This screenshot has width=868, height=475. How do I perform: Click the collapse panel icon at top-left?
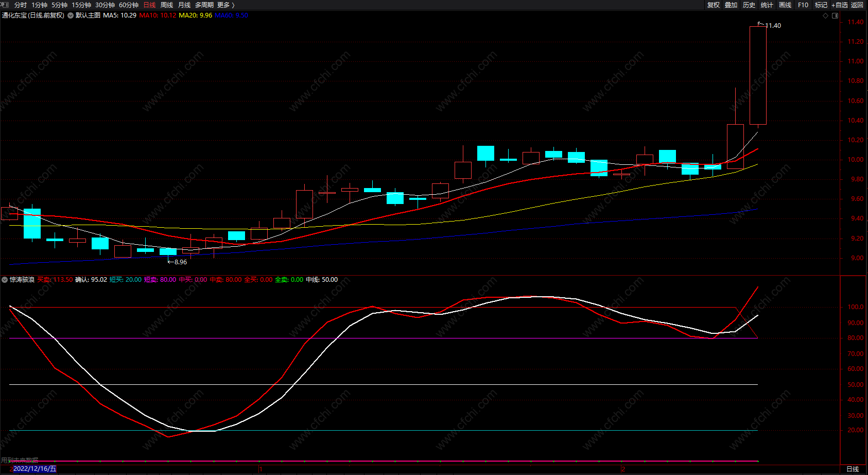coord(5,5)
